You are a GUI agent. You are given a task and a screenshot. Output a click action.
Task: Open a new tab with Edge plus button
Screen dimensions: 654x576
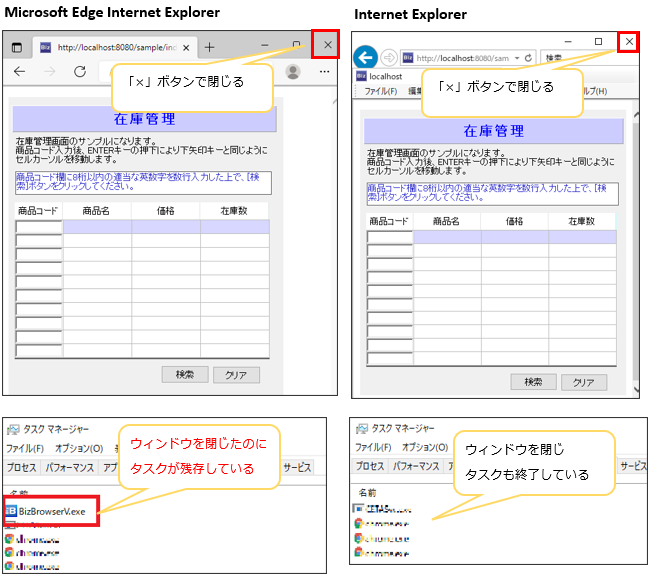coord(209,48)
